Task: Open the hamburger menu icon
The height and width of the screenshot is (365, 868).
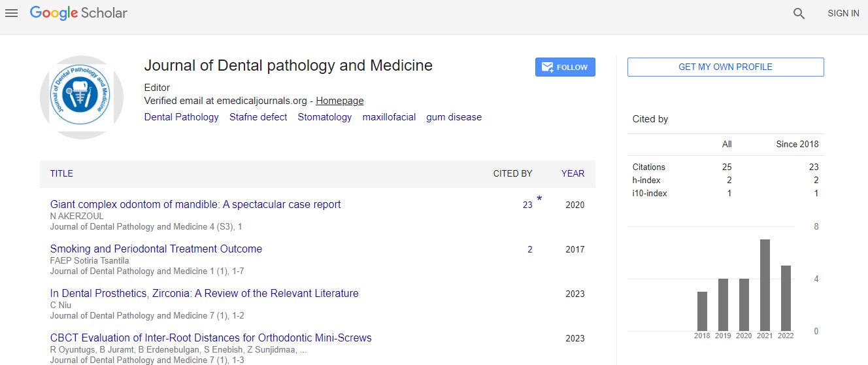Action: (x=11, y=13)
